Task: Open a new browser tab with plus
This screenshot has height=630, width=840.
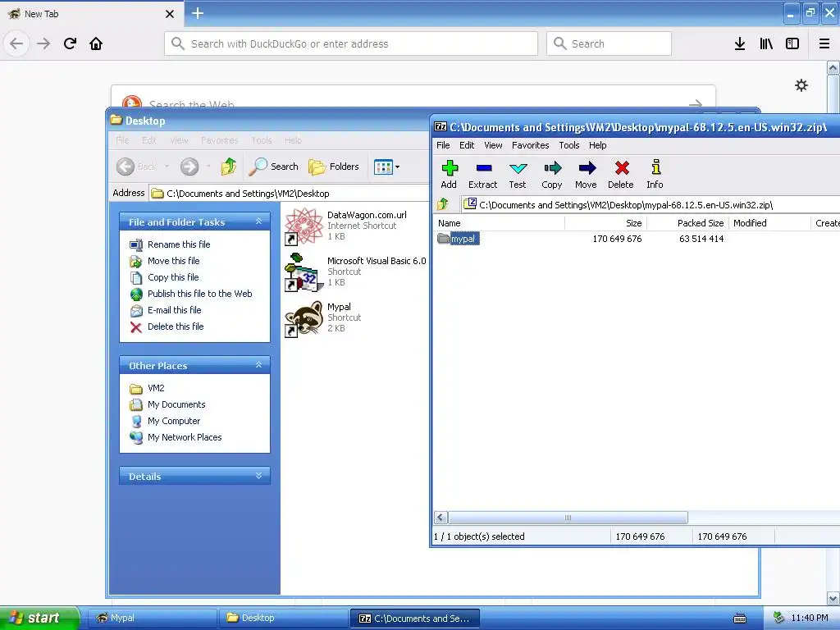Action: click(x=198, y=13)
